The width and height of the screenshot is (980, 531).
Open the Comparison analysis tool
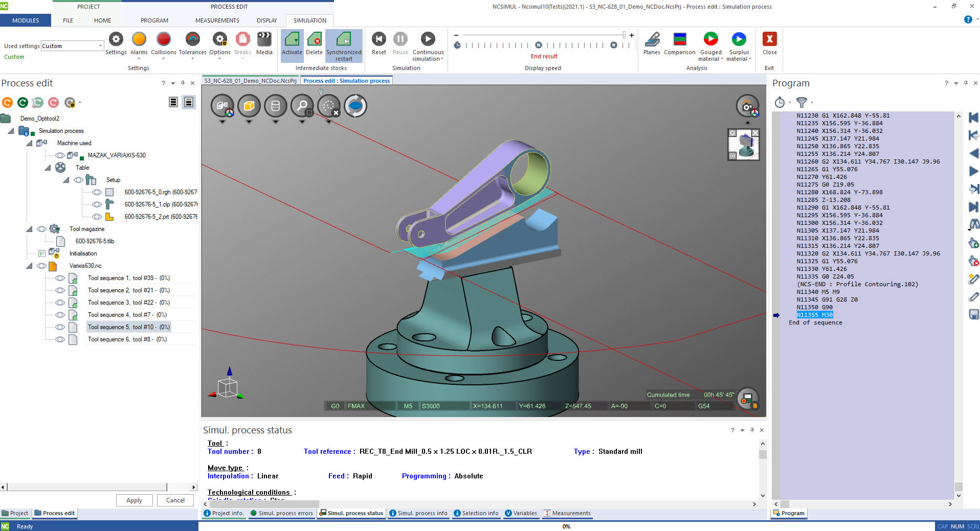coord(679,40)
